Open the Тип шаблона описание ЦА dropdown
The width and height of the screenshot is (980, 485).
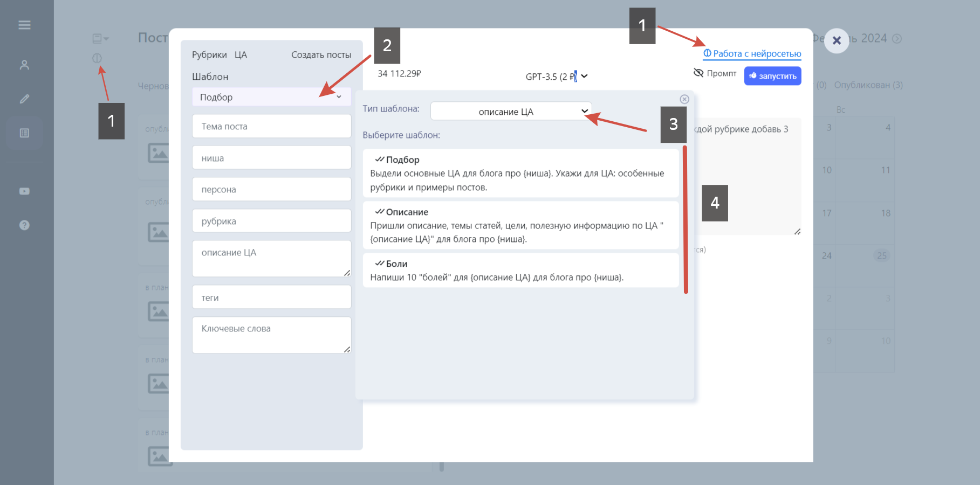(511, 112)
